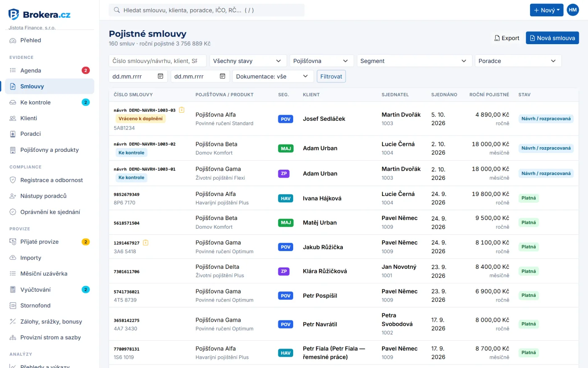
Task: Open Klienti via its people icon
Action: point(13,118)
